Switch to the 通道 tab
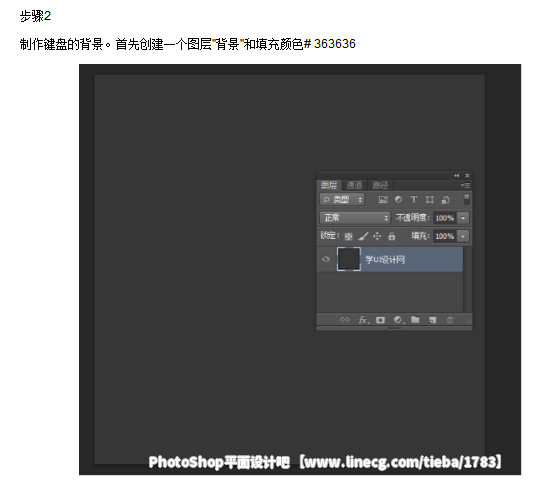Viewport: 557px width, 481px height. (354, 185)
